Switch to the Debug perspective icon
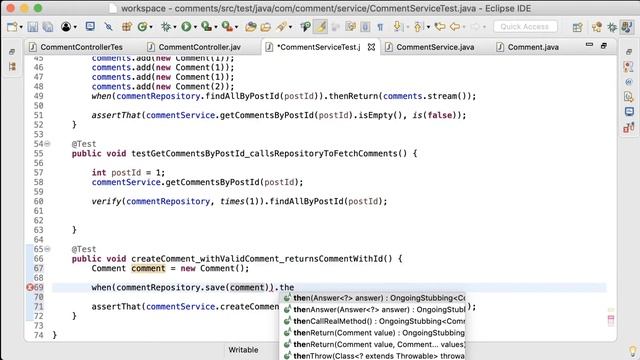The image size is (640, 360). [x=612, y=27]
